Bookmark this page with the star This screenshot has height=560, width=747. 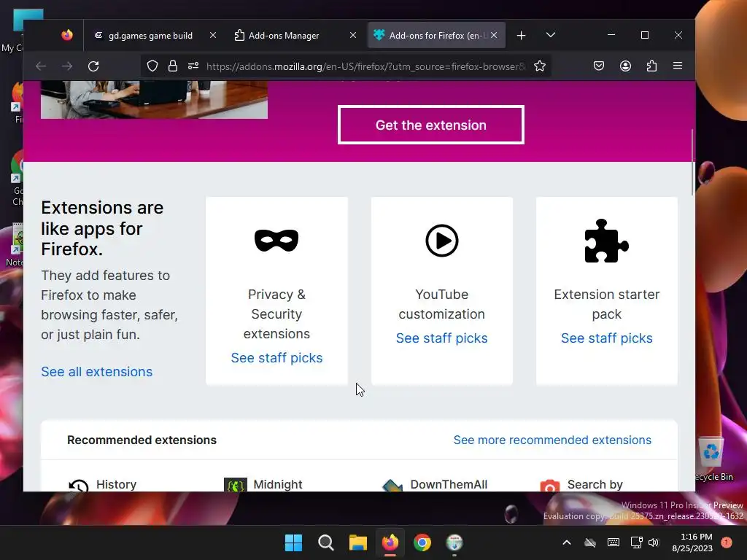pyautogui.click(x=539, y=66)
